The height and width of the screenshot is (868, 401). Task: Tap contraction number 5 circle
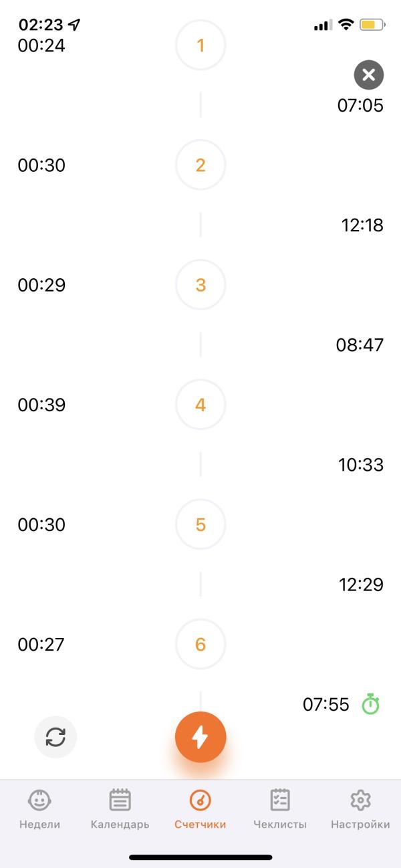(200, 524)
